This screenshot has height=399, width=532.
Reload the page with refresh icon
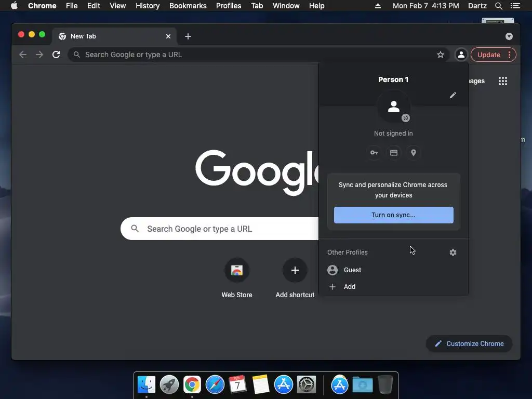pyautogui.click(x=56, y=55)
